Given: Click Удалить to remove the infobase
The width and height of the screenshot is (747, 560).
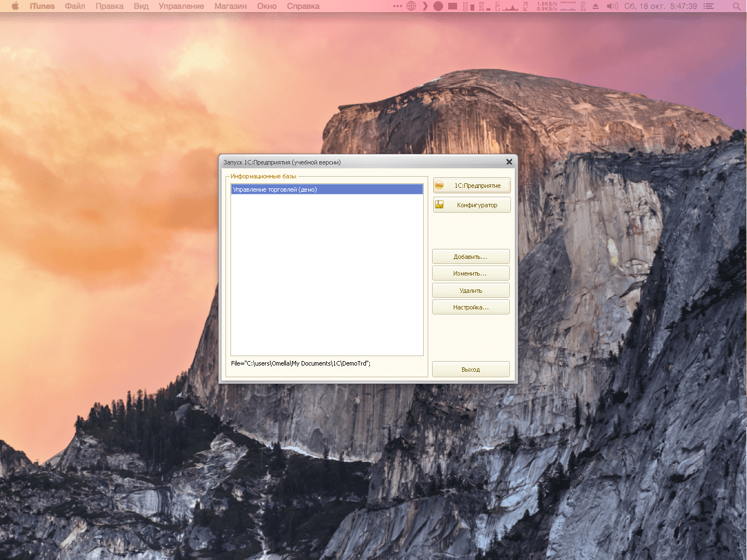Looking at the screenshot, I should click(x=471, y=291).
